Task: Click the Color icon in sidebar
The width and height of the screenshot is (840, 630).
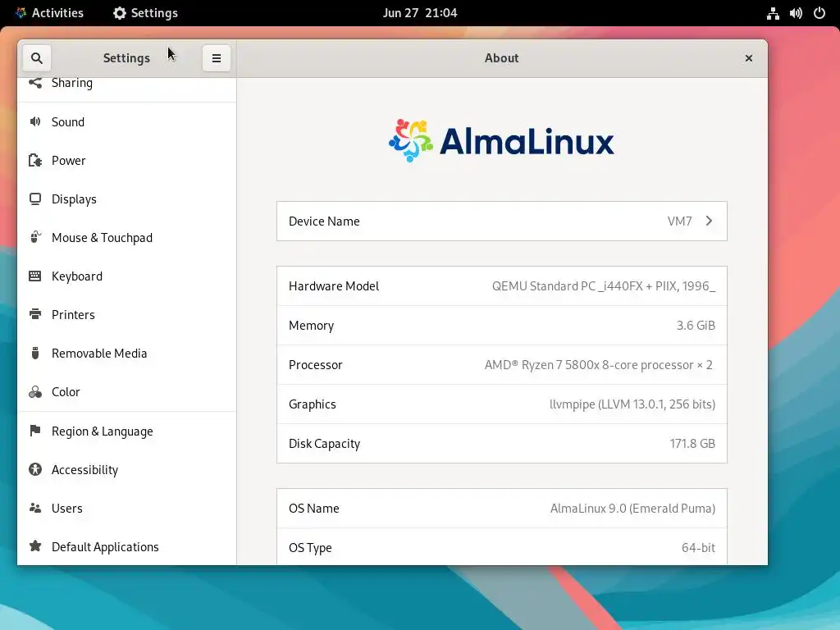Action: (x=35, y=391)
